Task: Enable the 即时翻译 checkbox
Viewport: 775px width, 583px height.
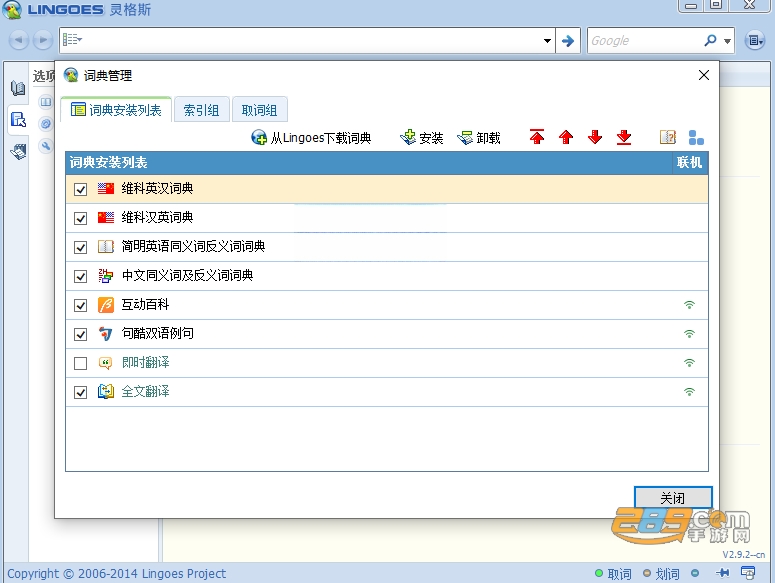Action: coord(81,363)
